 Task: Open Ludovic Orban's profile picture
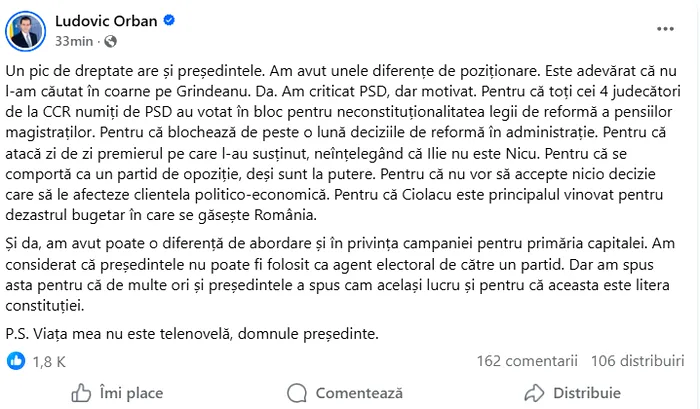(x=23, y=30)
